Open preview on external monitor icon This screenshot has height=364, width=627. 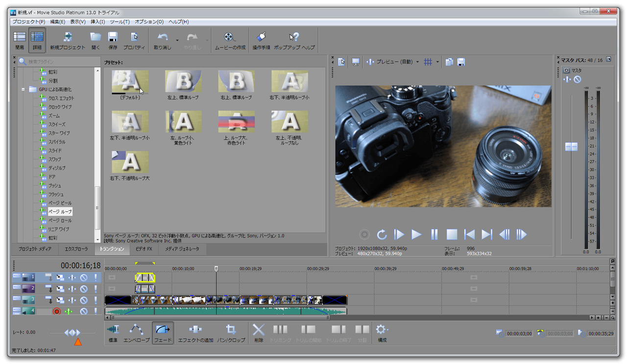click(356, 62)
